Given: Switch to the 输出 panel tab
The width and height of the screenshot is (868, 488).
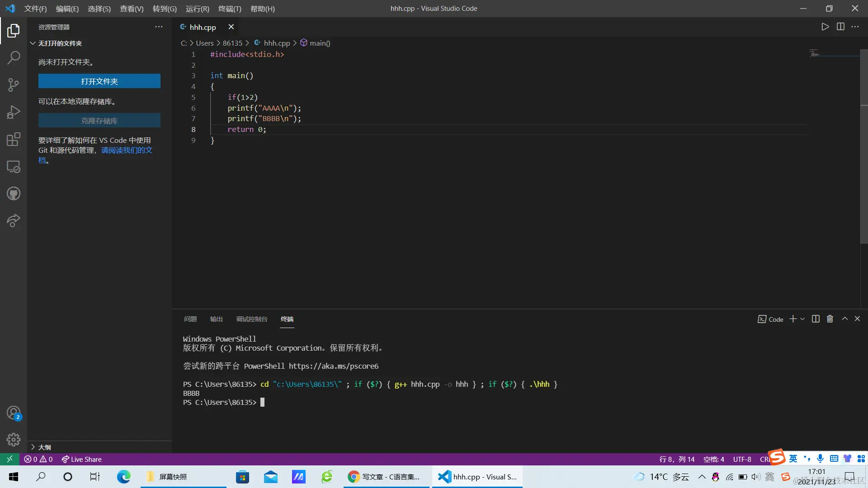Looking at the screenshot, I should [216, 319].
